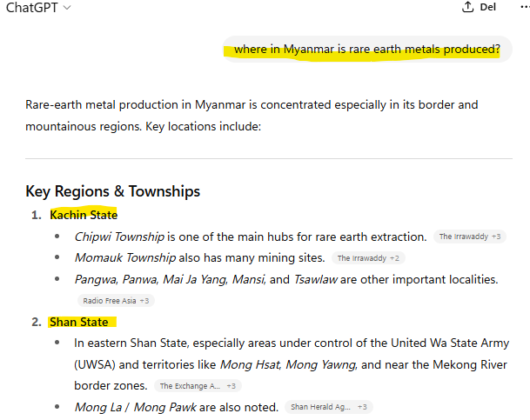Click the share (Del) upload icon
The image size is (530, 420).
[x=468, y=8]
